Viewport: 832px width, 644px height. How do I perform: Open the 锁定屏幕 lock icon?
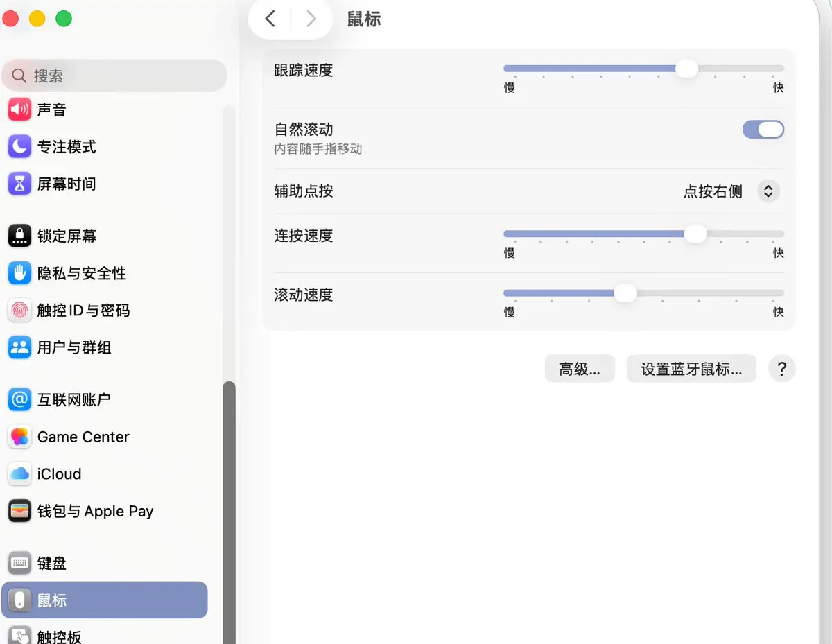pos(19,236)
